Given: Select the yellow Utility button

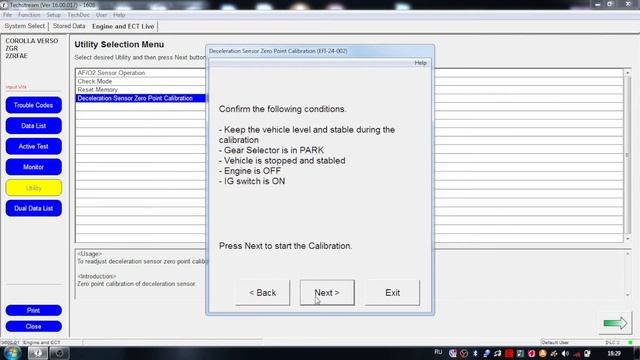Looking at the screenshot, I should [x=33, y=188].
